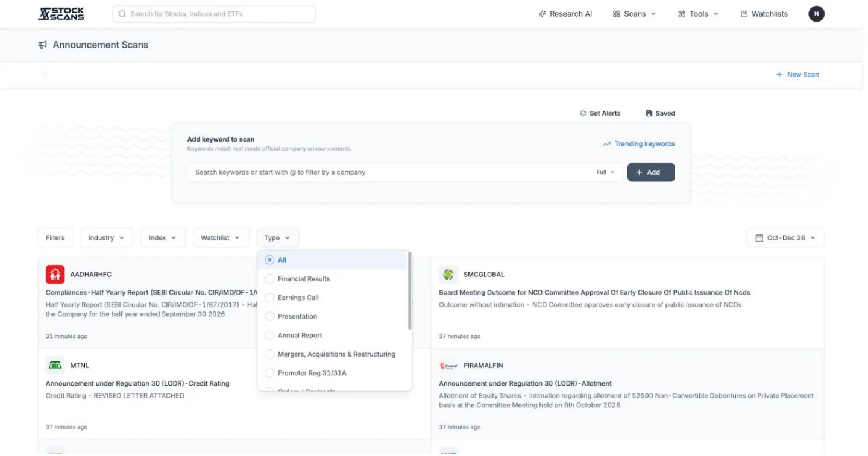This screenshot has width=868, height=456.
Task: Click the AADHARHFC company logo
Action: (55, 275)
